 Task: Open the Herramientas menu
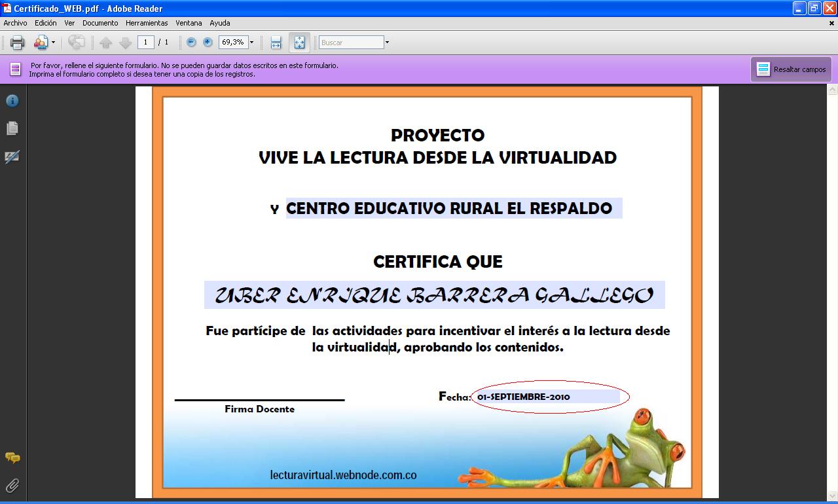tap(147, 23)
